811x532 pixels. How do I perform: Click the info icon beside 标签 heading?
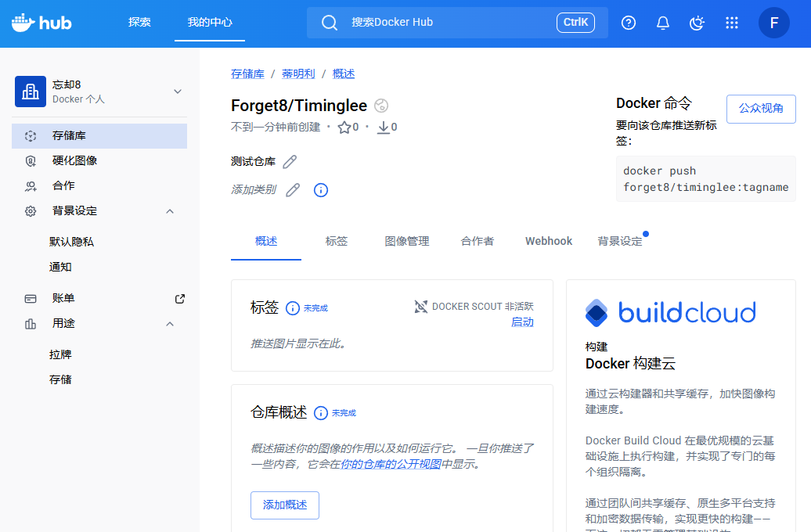click(x=293, y=308)
